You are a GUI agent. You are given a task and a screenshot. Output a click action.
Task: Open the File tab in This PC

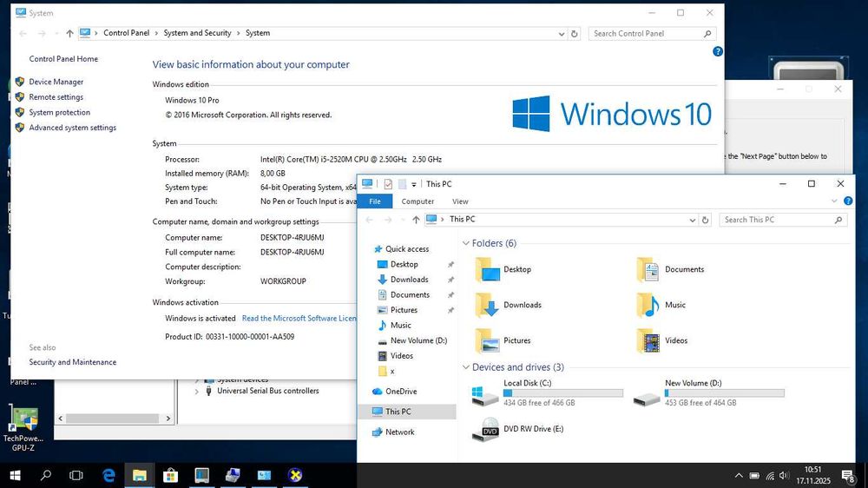(x=375, y=201)
